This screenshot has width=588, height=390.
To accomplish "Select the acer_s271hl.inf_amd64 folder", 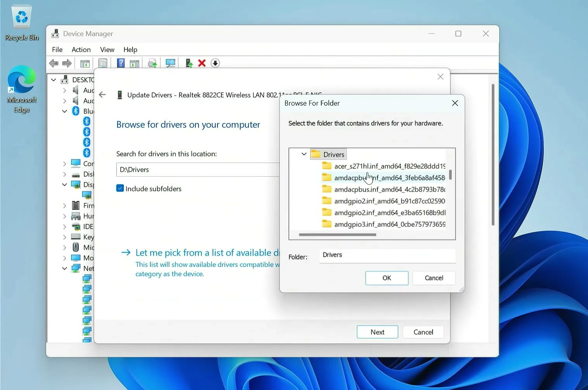I will tap(384, 166).
